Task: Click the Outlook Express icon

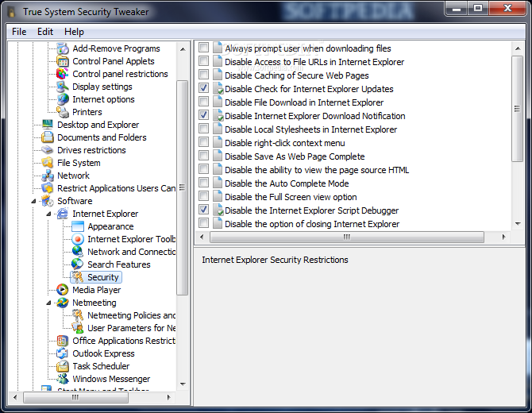Action: (x=63, y=353)
